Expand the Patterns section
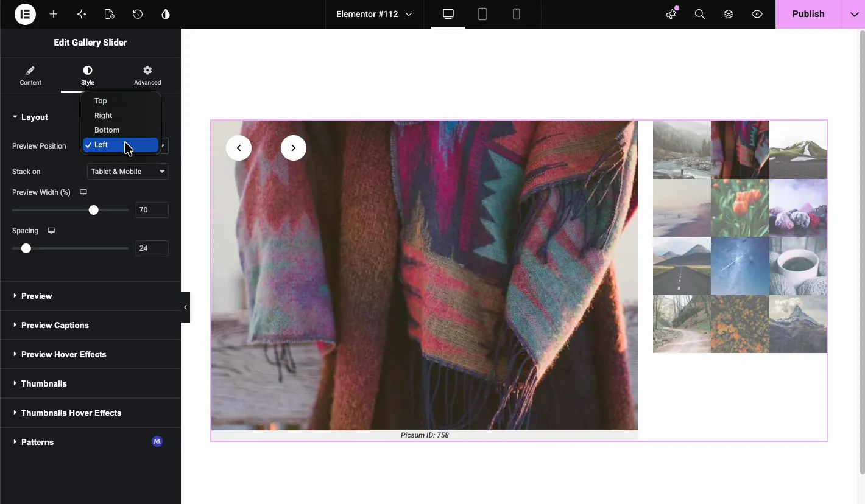Viewport: 865px width, 504px height. coord(90,442)
